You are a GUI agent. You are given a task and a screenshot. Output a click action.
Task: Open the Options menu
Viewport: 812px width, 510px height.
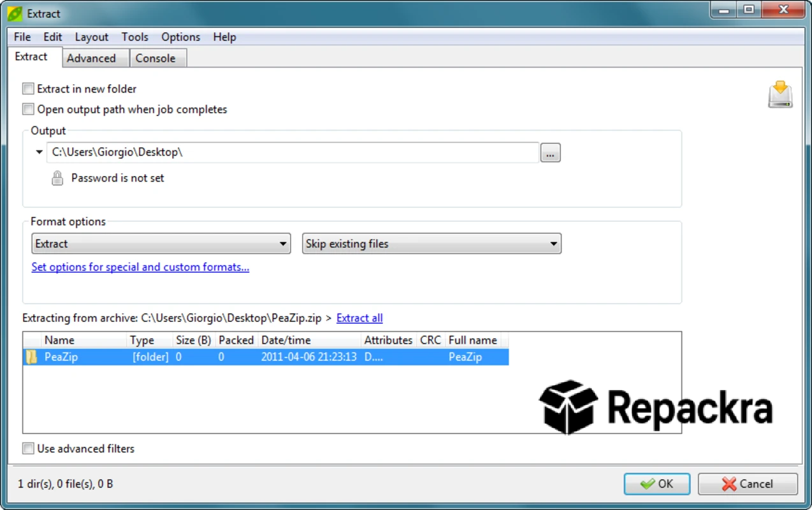point(180,37)
